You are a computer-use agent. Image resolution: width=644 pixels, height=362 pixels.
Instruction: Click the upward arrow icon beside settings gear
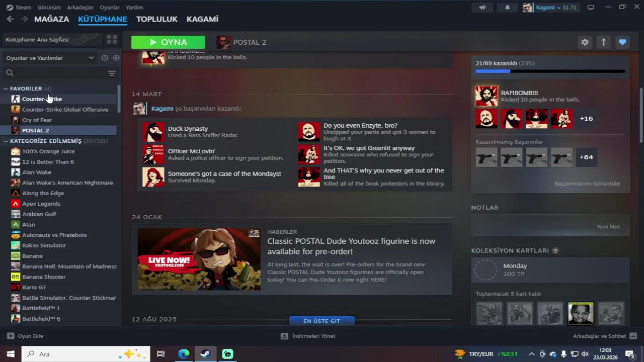pos(604,42)
